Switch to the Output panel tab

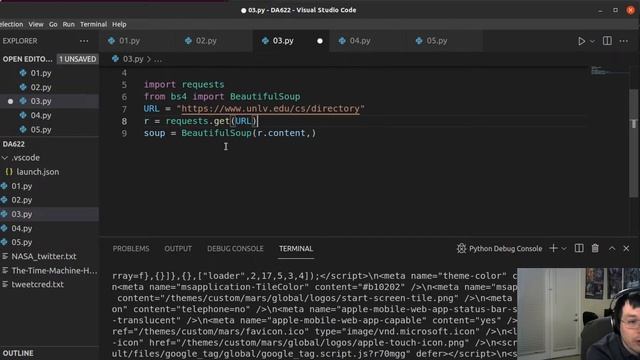[178, 249]
